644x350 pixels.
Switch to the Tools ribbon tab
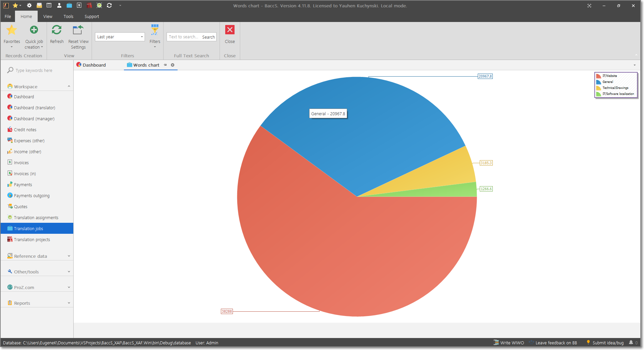click(68, 16)
